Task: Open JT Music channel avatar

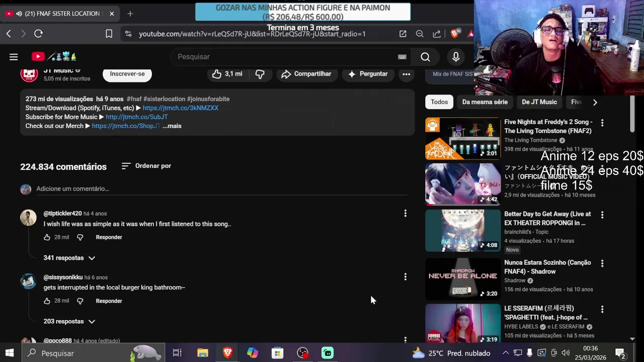Action: click(29, 74)
